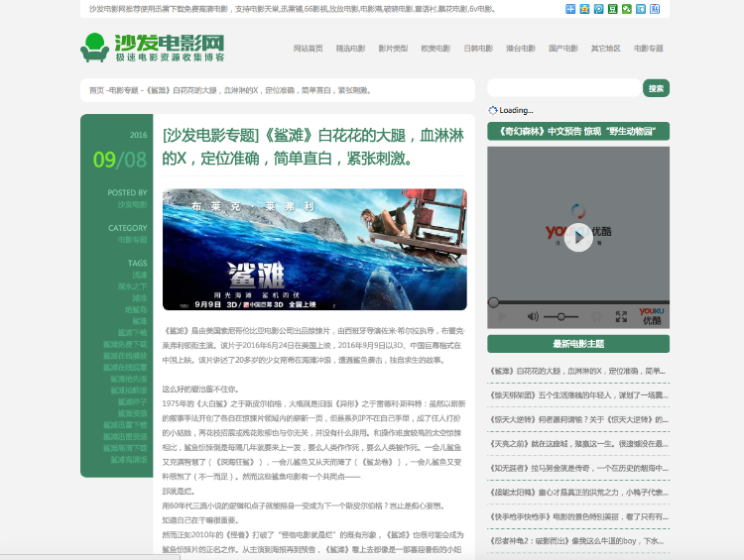This screenshot has width=744, height=560.
Task: Open the 鲨滩下载 tag
Action: click(132, 332)
